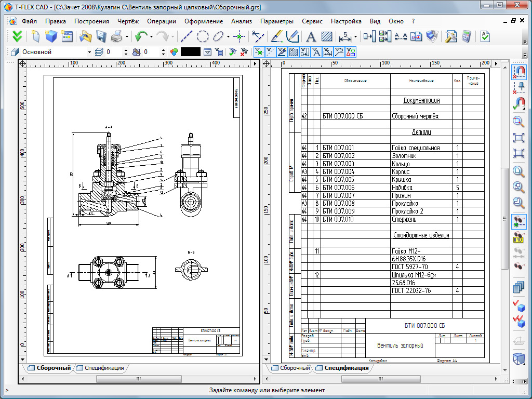The width and height of the screenshot is (532, 399).
Task: Adjust the priority level spinner
Action: tap(163, 52)
